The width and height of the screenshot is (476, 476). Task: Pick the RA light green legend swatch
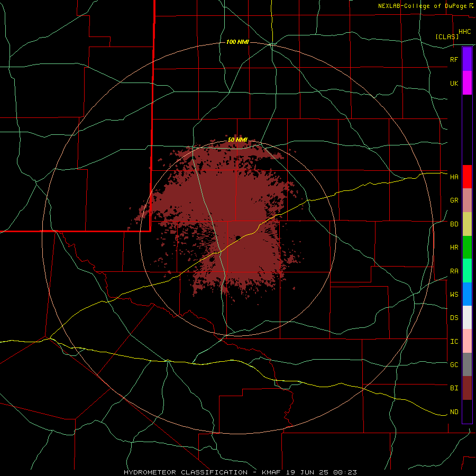point(467,271)
